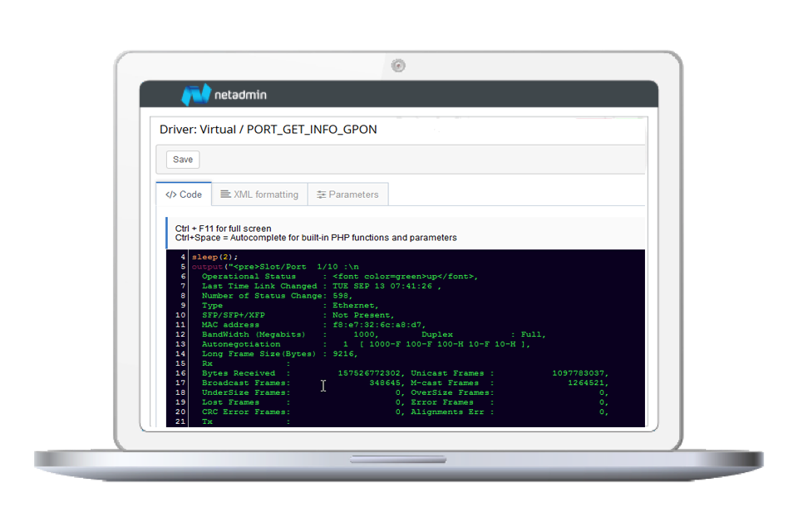
Task: Click the netadmin brand text
Action: click(x=240, y=96)
